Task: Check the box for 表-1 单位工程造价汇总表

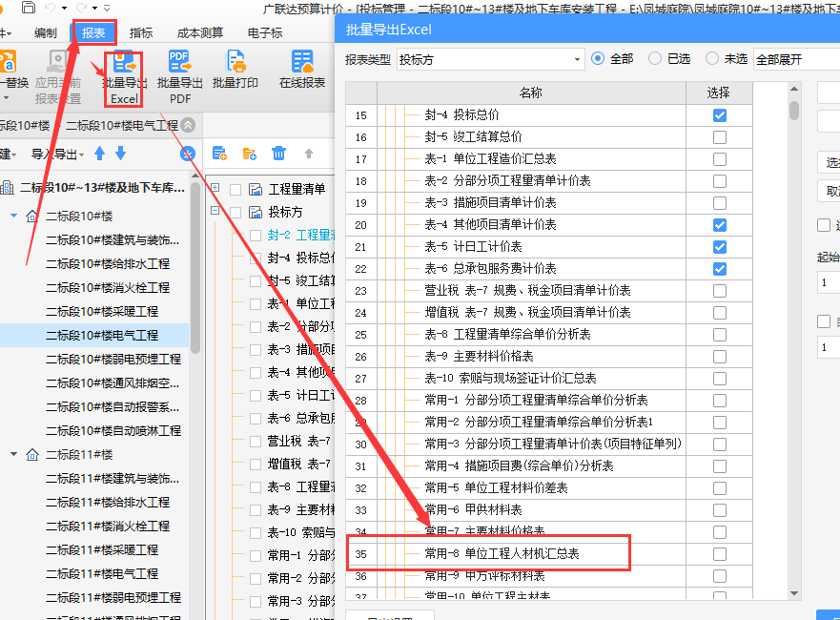Action: [720, 159]
